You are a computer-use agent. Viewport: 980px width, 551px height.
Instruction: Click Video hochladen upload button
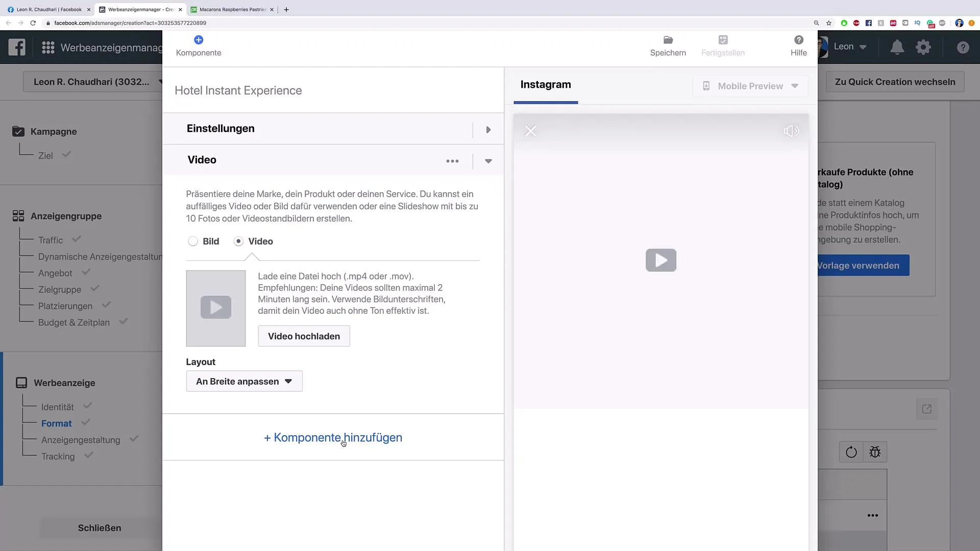pos(304,336)
